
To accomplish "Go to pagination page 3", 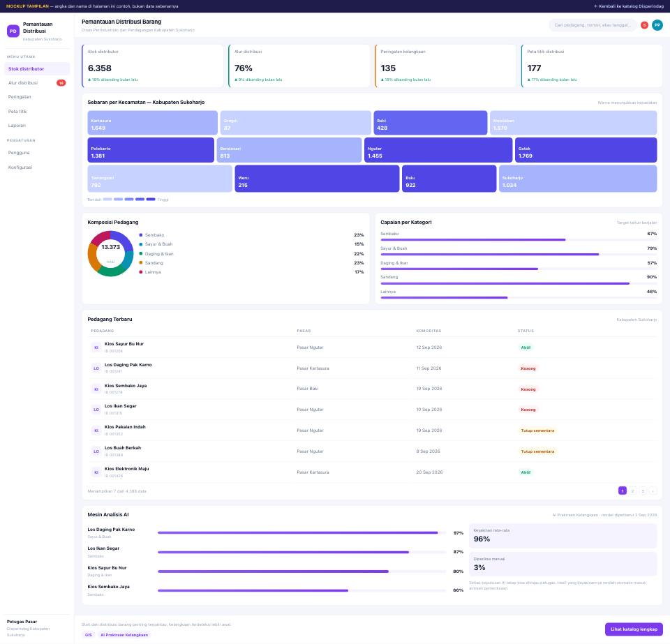I will coord(643,491).
